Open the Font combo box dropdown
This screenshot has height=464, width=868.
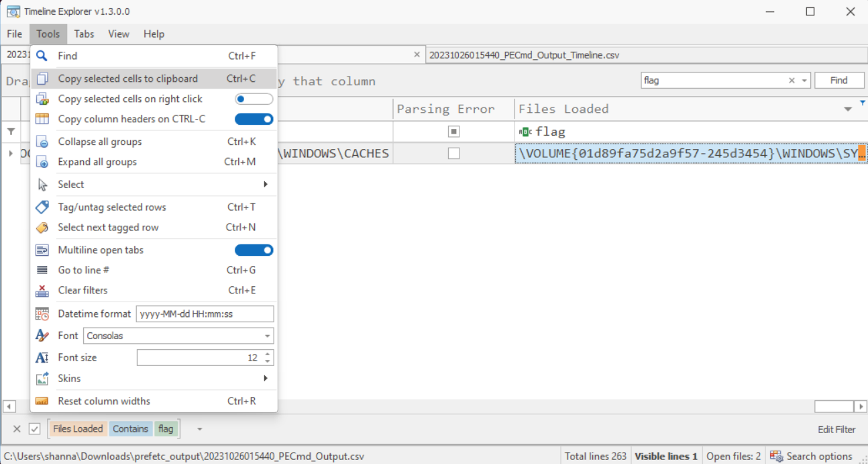(x=268, y=336)
